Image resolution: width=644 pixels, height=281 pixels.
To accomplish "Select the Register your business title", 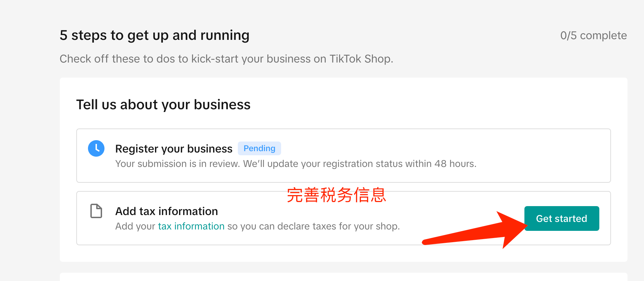I will 174,149.
